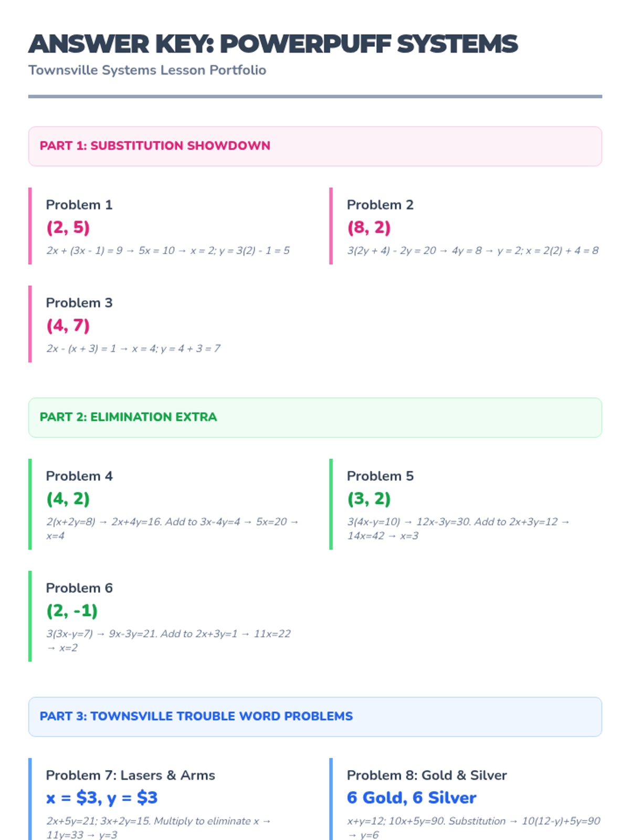Click the (2, -1) answer

(x=72, y=611)
